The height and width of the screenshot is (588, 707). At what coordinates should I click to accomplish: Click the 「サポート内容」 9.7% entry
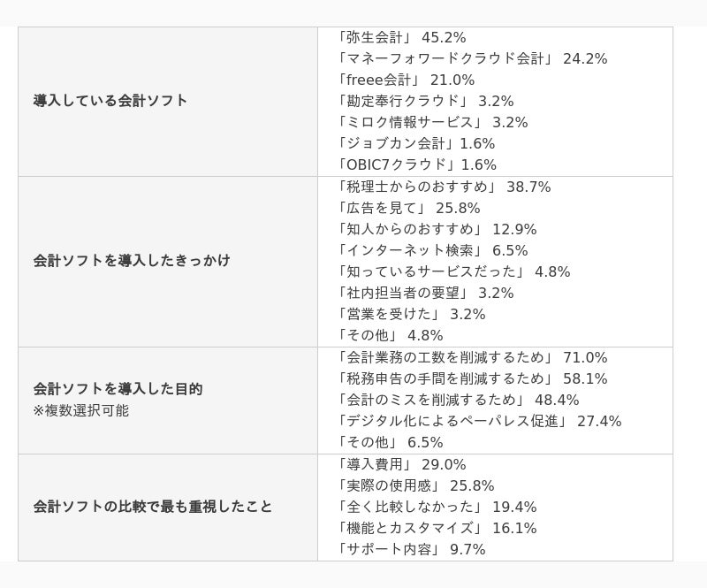411,549
